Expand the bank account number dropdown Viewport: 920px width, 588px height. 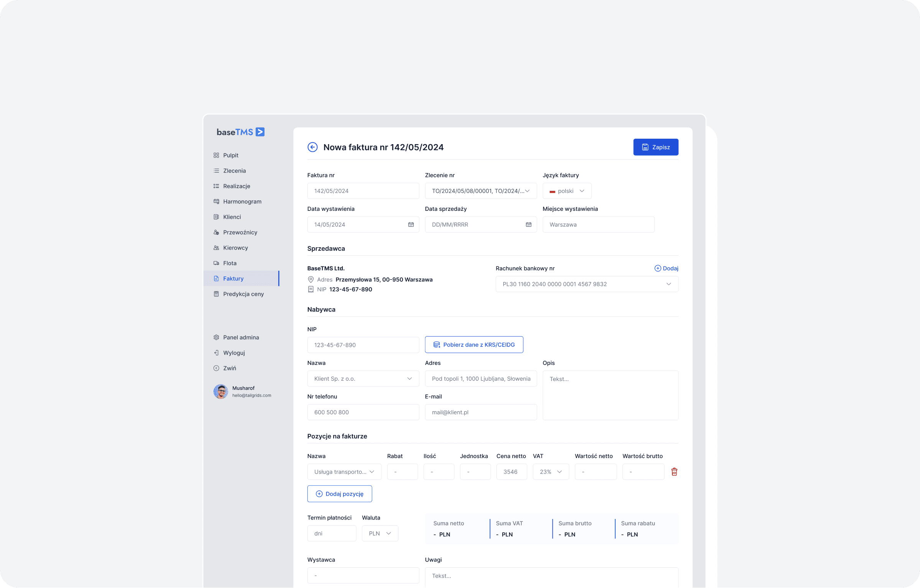(x=586, y=284)
